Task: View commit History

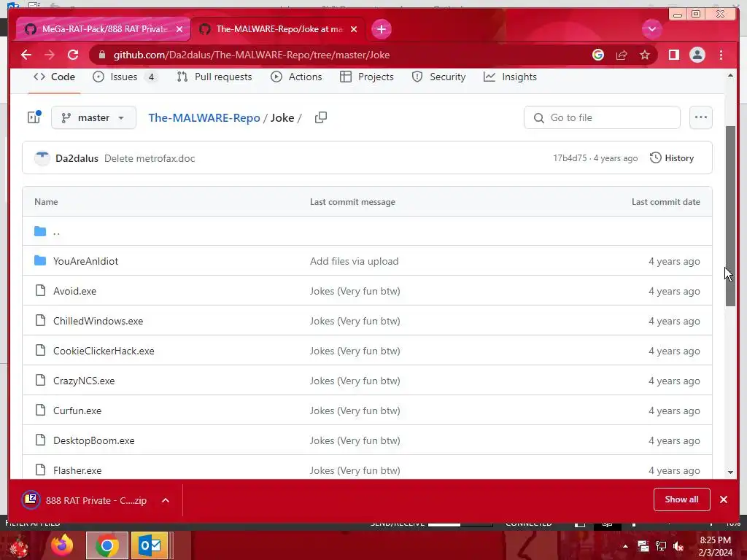Action: click(x=672, y=158)
